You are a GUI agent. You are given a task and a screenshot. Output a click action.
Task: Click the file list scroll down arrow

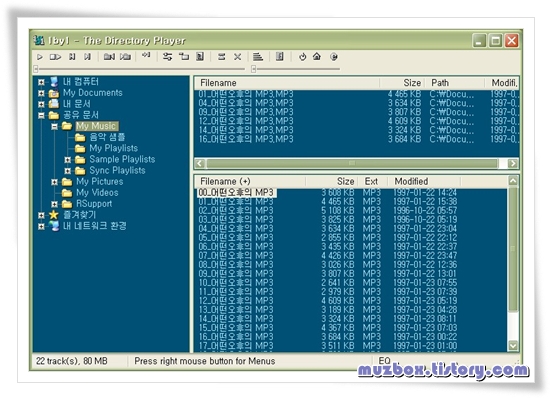[513, 346]
